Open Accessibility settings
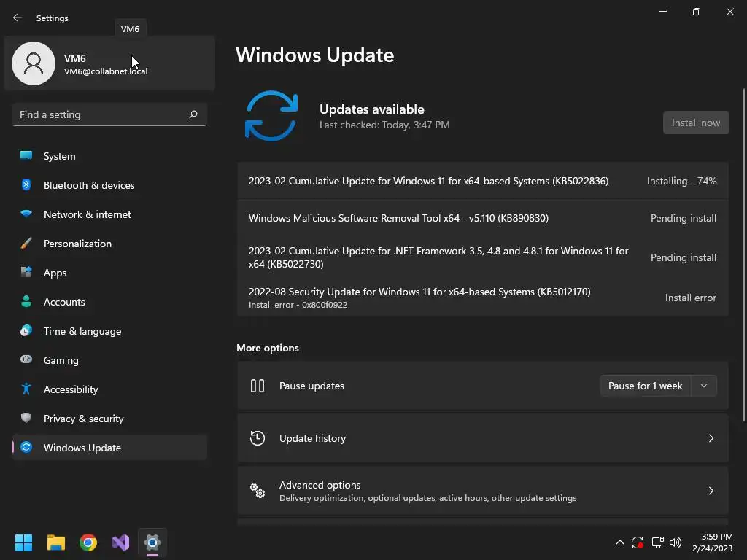This screenshot has width=747, height=560. click(x=109, y=389)
